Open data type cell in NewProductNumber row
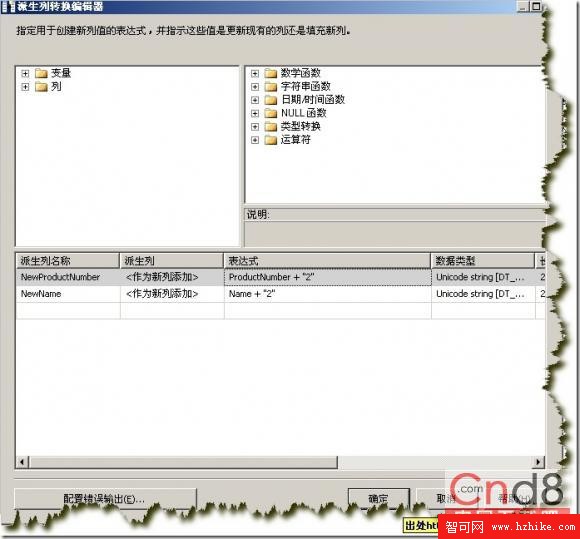 point(483,277)
